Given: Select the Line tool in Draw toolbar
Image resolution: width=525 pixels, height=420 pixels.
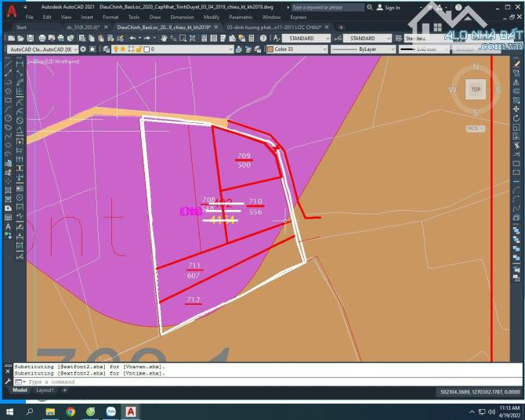Looking at the screenshot, I should pyautogui.click(x=9, y=63).
